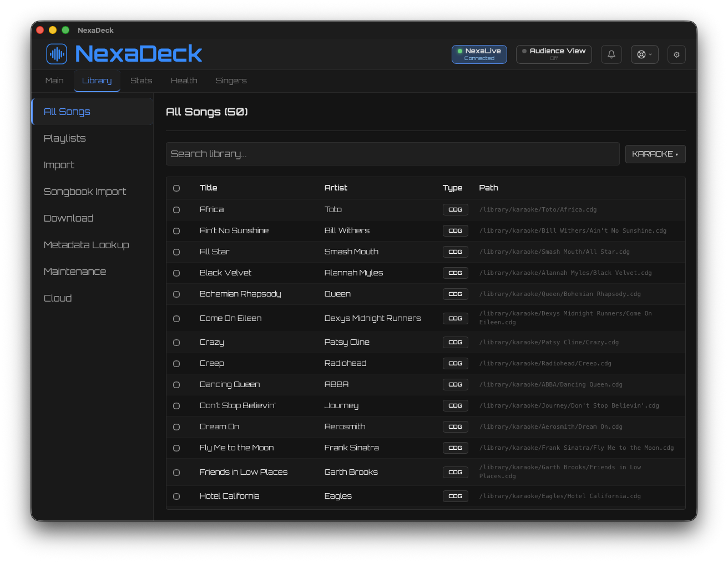Screen dimensions: 728x562
Task: Go to the Stats tab
Action: (141, 81)
